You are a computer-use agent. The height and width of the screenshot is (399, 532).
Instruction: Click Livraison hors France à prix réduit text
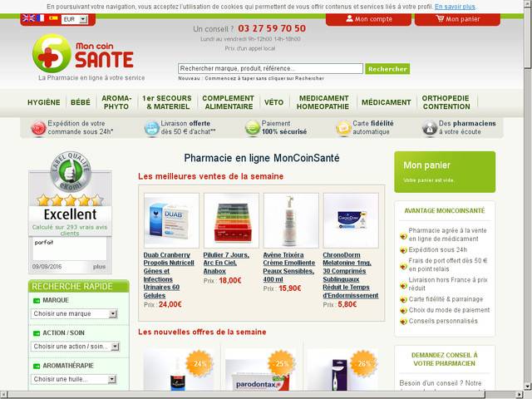pos(448,284)
